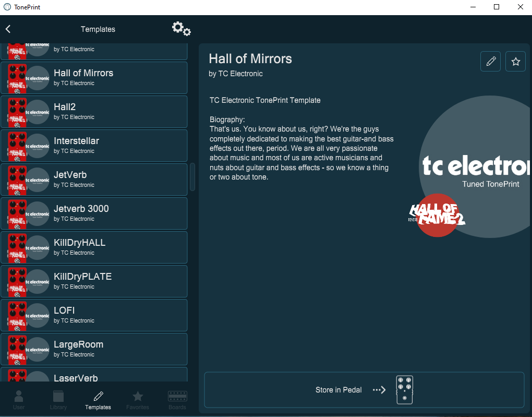Image resolution: width=532 pixels, height=417 pixels.
Task: Click the pedal icon in Store in Pedal
Action: (404, 390)
